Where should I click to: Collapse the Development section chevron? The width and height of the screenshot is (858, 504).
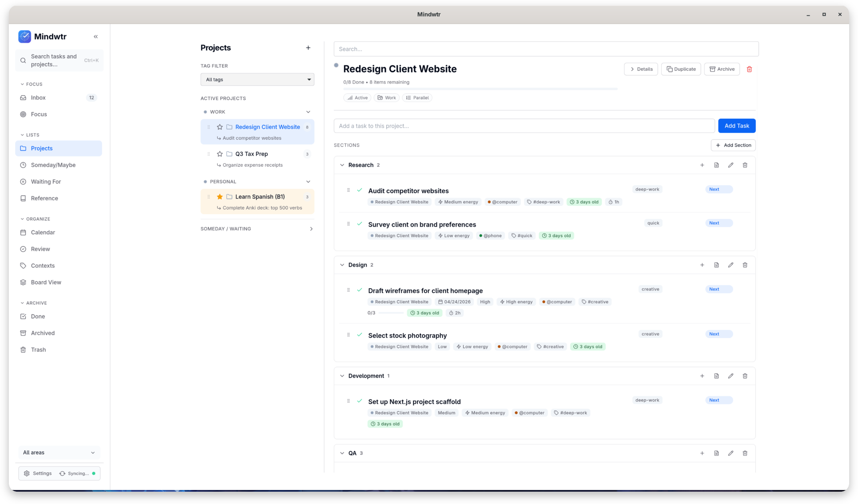[342, 376]
